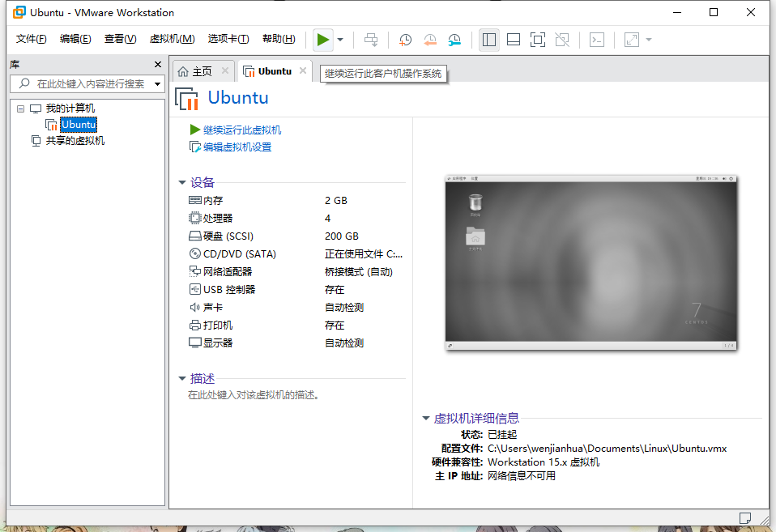Image resolution: width=776 pixels, height=532 pixels.
Task: Open the 帮助(H) menu
Action: pyautogui.click(x=279, y=39)
